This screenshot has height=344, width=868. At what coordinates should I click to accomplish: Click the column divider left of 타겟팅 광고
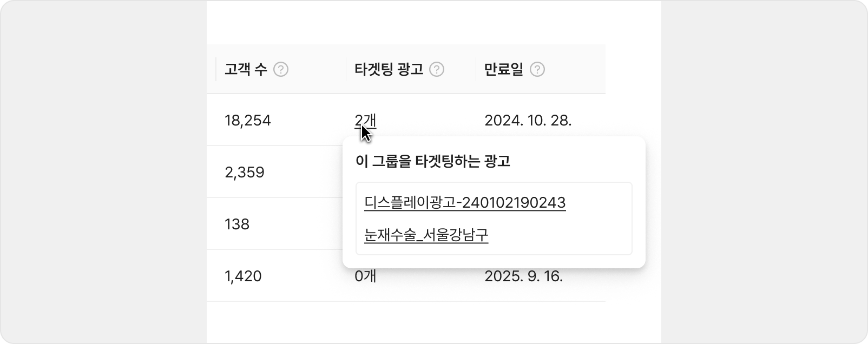pyautogui.click(x=346, y=69)
